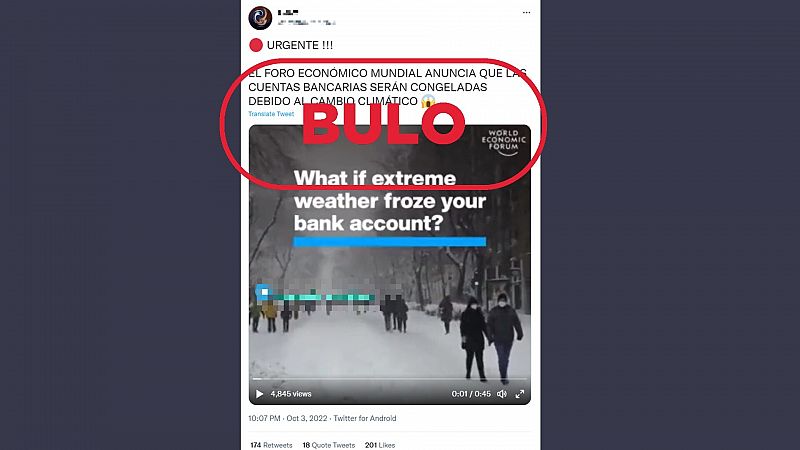Click the 4,845 views counter
The image size is (800, 450).
[x=291, y=394]
